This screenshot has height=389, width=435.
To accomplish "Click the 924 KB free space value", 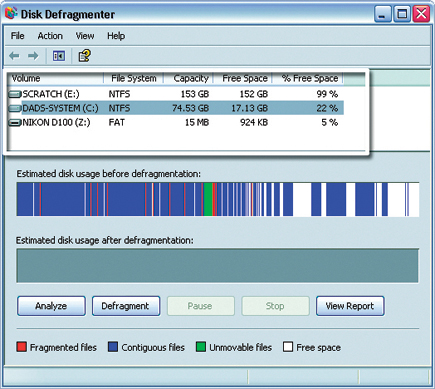I will tap(254, 123).
